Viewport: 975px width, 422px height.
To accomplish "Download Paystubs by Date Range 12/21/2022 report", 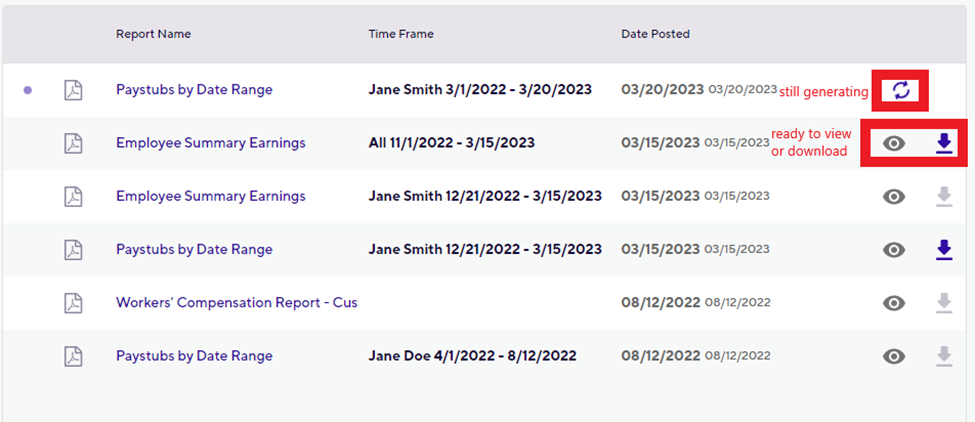I will [944, 250].
